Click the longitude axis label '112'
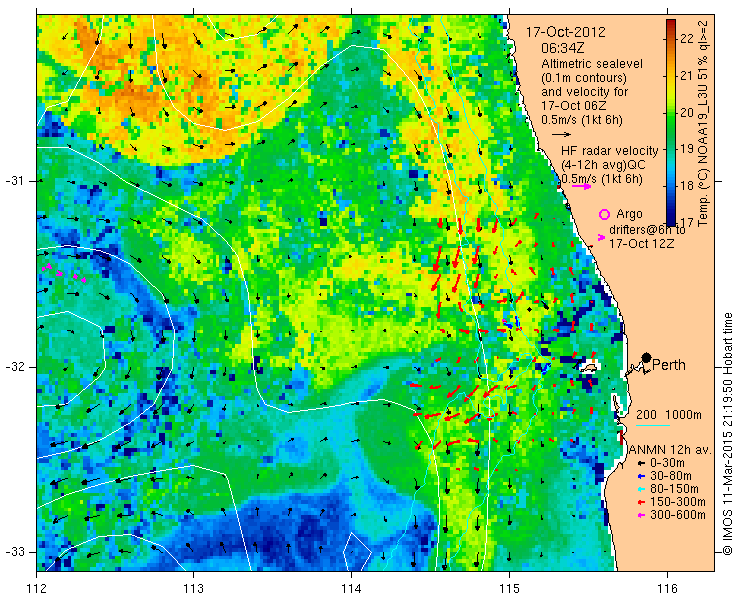This screenshot has height=600, width=740. (x=37, y=589)
